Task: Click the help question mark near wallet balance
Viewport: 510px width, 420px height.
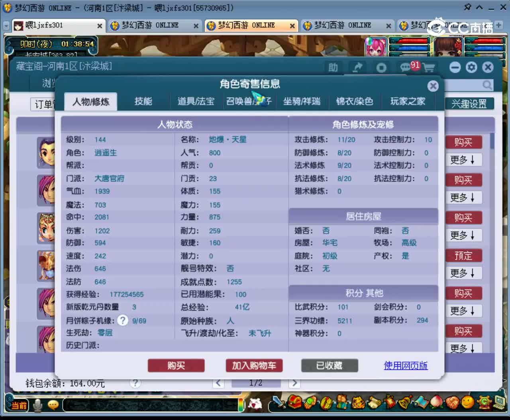Action: click(x=135, y=383)
